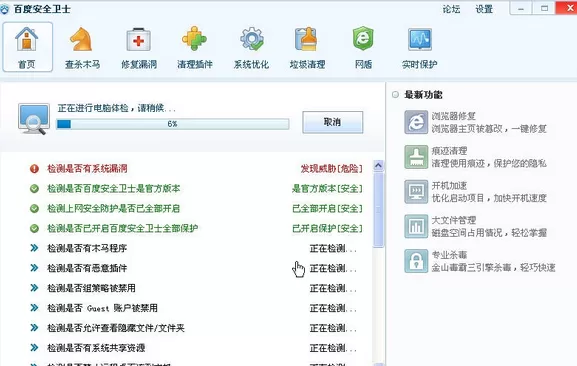Cancel the scan with 取消 button
The height and width of the screenshot is (366, 577).
(332, 122)
